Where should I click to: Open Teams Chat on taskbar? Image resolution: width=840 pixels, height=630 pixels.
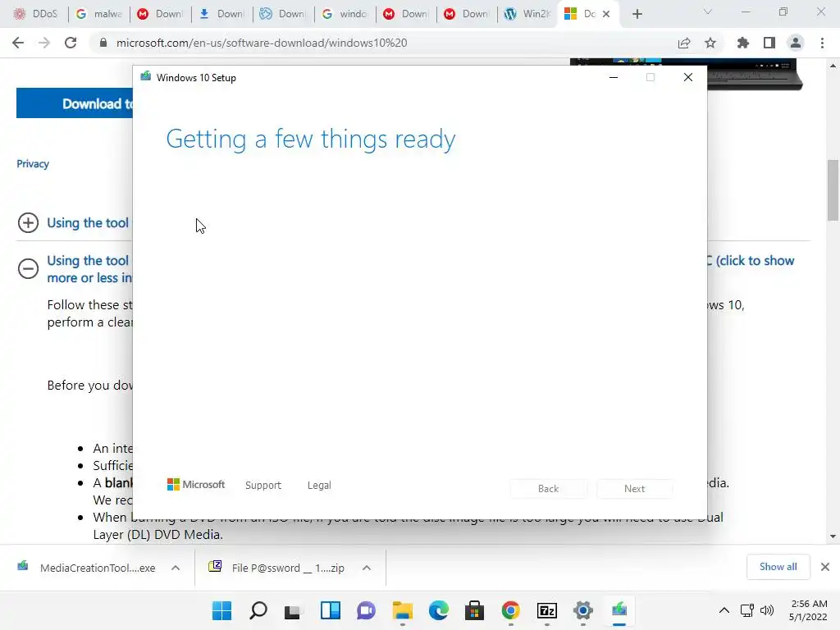[366, 610]
